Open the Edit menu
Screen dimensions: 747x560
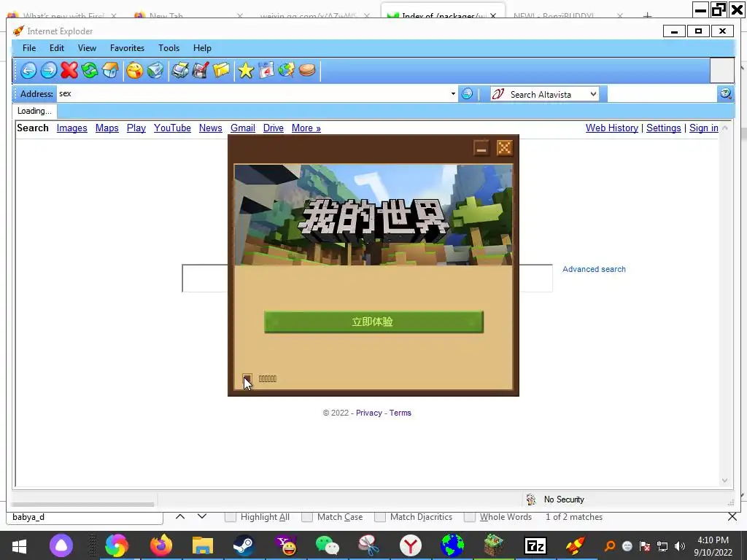(57, 48)
